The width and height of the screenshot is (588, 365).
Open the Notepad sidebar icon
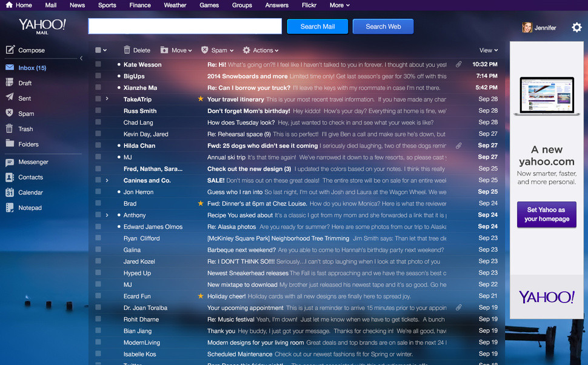click(12, 207)
